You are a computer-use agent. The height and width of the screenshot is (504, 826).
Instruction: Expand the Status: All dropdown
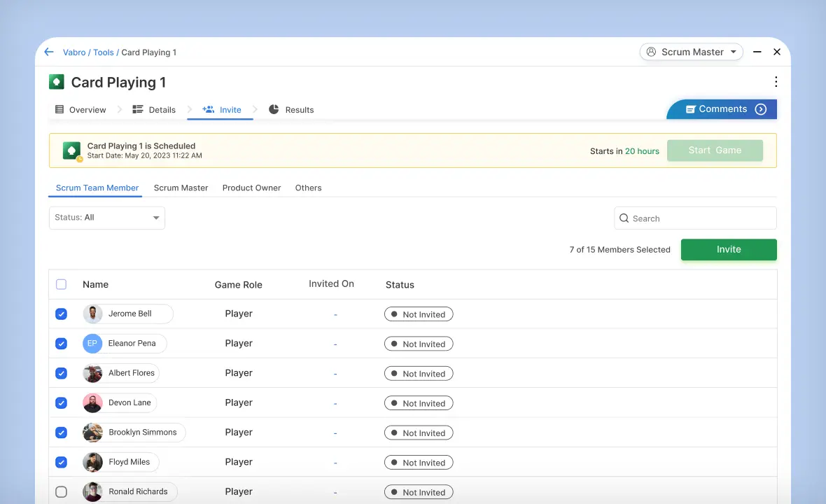107,218
